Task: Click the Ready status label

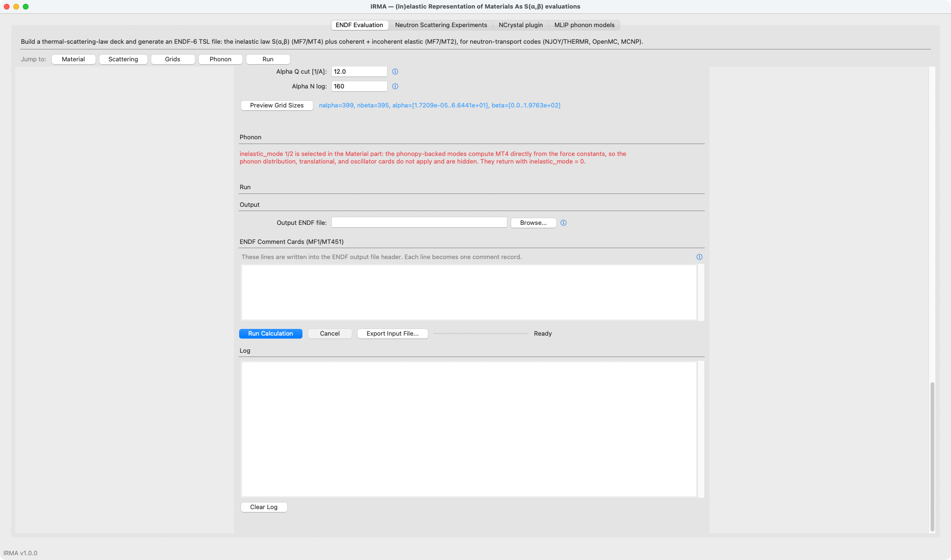Action: [x=543, y=334]
